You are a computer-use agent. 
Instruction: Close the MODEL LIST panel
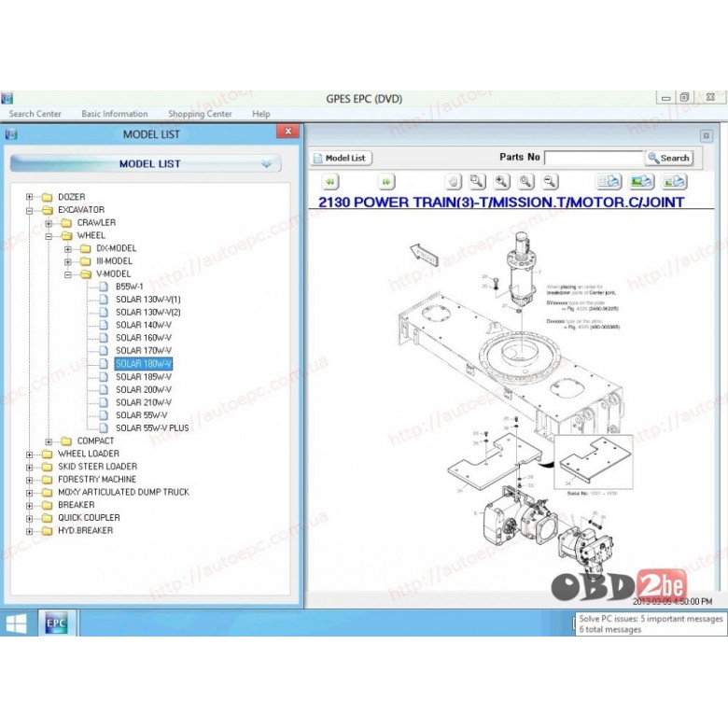click(x=287, y=132)
